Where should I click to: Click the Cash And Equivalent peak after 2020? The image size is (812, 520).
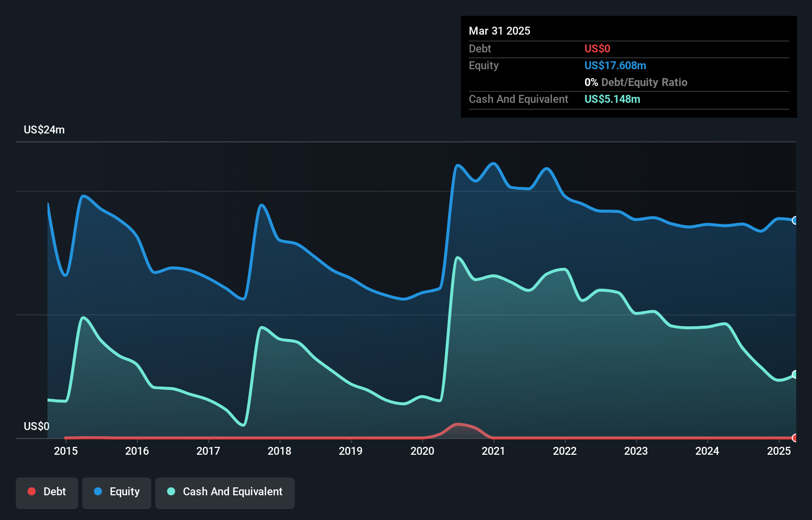click(458, 258)
